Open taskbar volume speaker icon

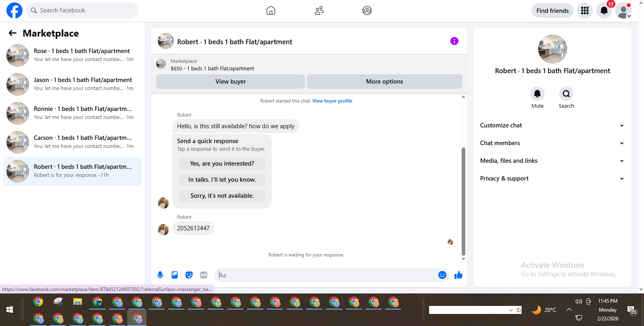point(579,301)
